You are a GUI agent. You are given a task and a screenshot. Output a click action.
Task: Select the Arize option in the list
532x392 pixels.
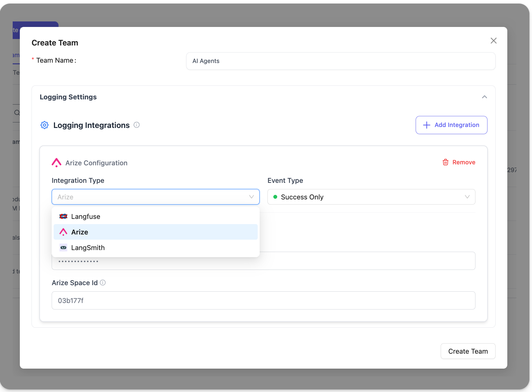(x=80, y=232)
